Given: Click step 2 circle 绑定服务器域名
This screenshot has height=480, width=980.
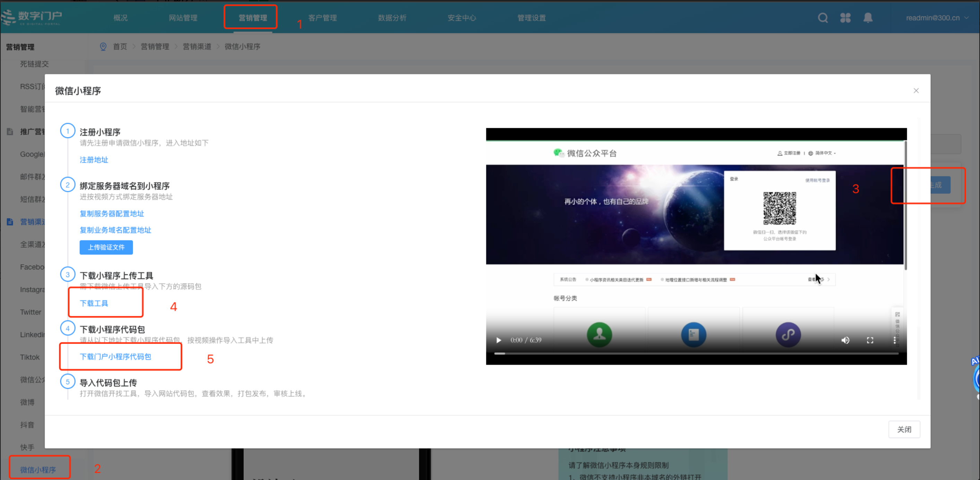Looking at the screenshot, I should point(68,185).
